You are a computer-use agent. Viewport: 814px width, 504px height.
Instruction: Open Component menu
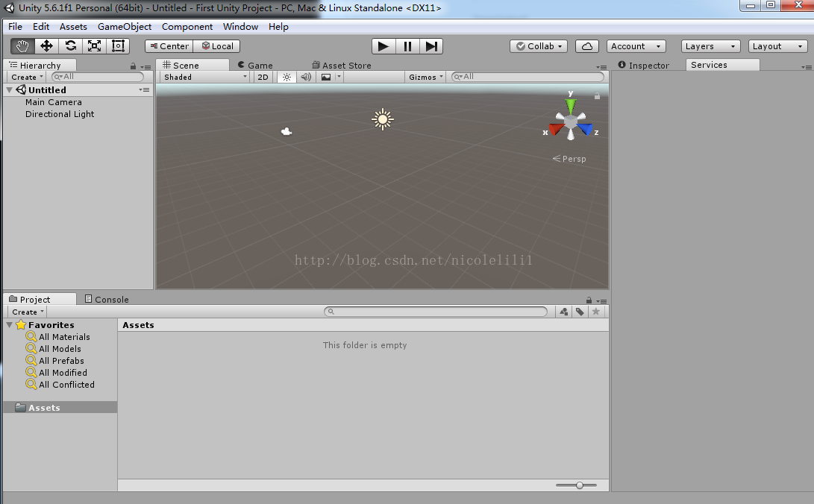click(x=187, y=26)
